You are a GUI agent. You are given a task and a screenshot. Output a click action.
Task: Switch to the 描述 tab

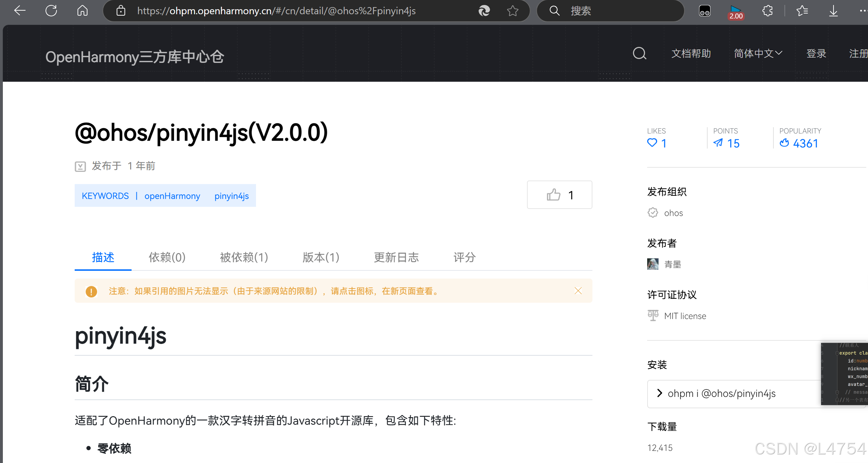pos(103,257)
